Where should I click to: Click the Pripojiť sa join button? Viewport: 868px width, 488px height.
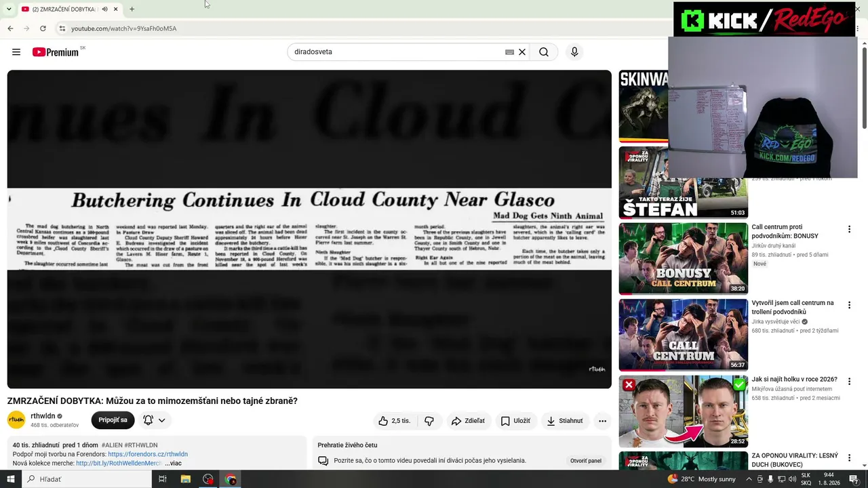(x=113, y=420)
